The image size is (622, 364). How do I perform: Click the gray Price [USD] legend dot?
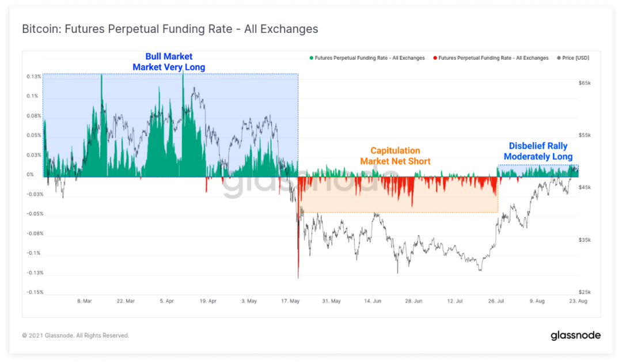pyautogui.click(x=559, y=58)
